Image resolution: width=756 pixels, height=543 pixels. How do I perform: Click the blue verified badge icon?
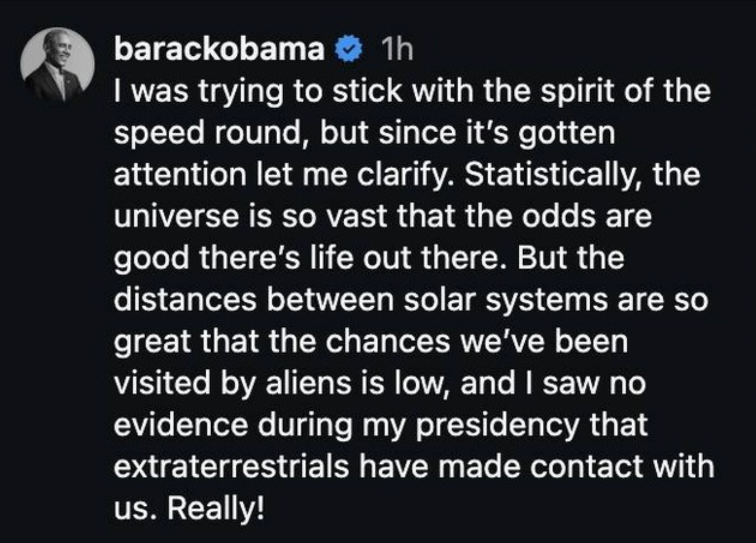pyautogui.click(x=348, y=50)
